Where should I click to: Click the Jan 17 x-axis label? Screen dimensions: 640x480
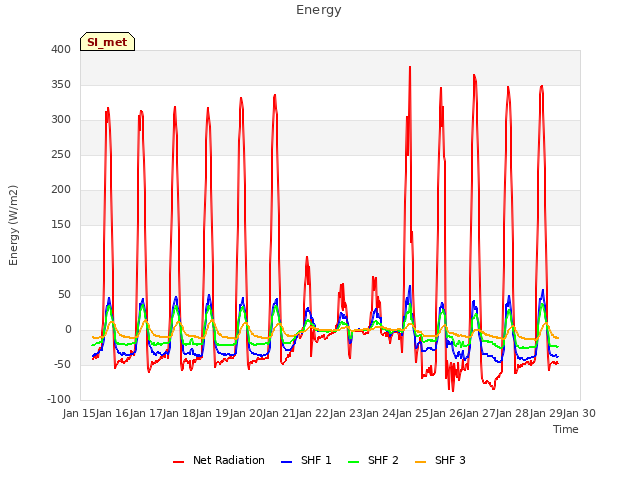146,413
